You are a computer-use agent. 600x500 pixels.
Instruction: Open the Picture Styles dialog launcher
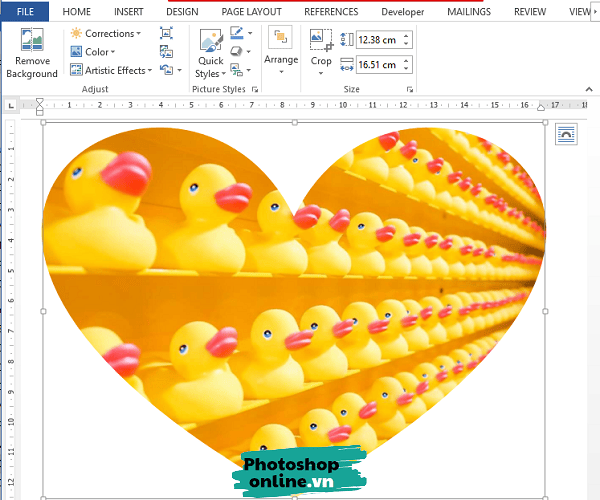[x=255, y=90]
